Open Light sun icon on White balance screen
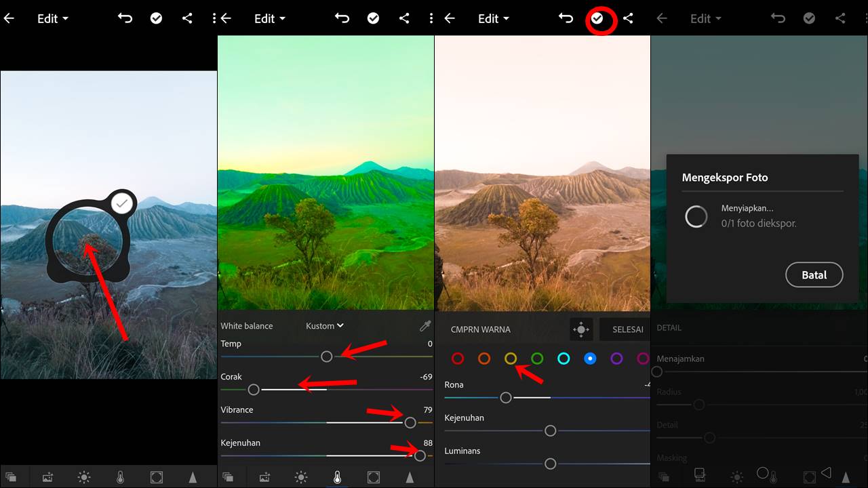 tap(301, 477)
